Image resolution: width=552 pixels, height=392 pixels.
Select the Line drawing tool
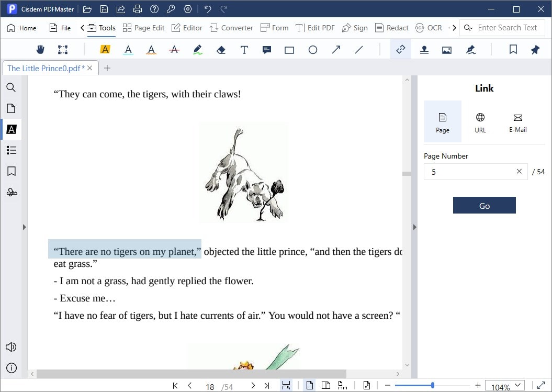point(359,50)
